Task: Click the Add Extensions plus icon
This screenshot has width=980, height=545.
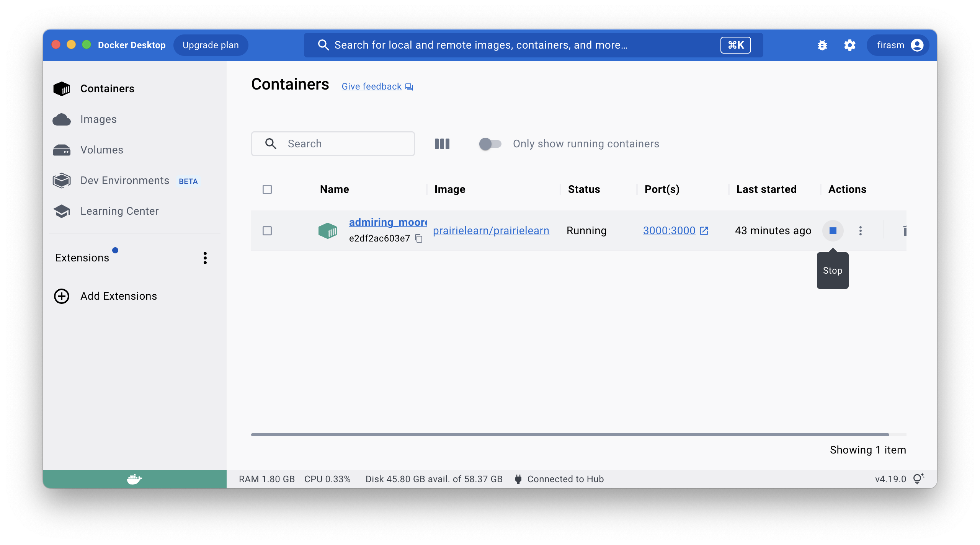Action: 62,296
